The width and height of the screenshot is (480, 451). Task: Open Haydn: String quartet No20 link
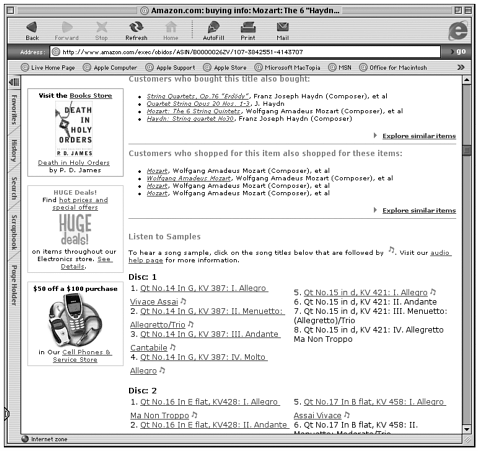click(191, 119)
